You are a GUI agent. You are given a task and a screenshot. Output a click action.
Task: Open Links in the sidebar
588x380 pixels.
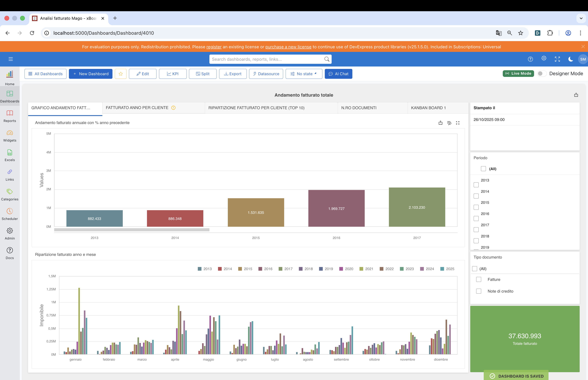(x=10, y=175)
